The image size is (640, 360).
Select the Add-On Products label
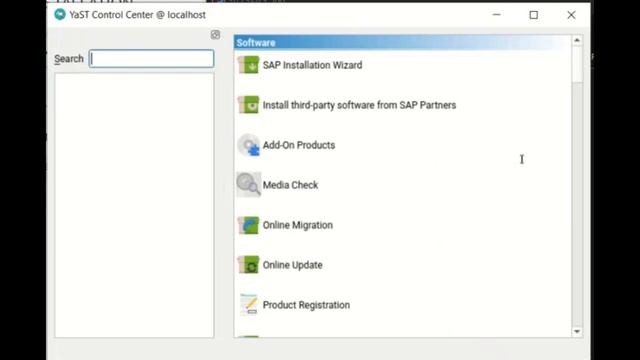tap(299, 145)
